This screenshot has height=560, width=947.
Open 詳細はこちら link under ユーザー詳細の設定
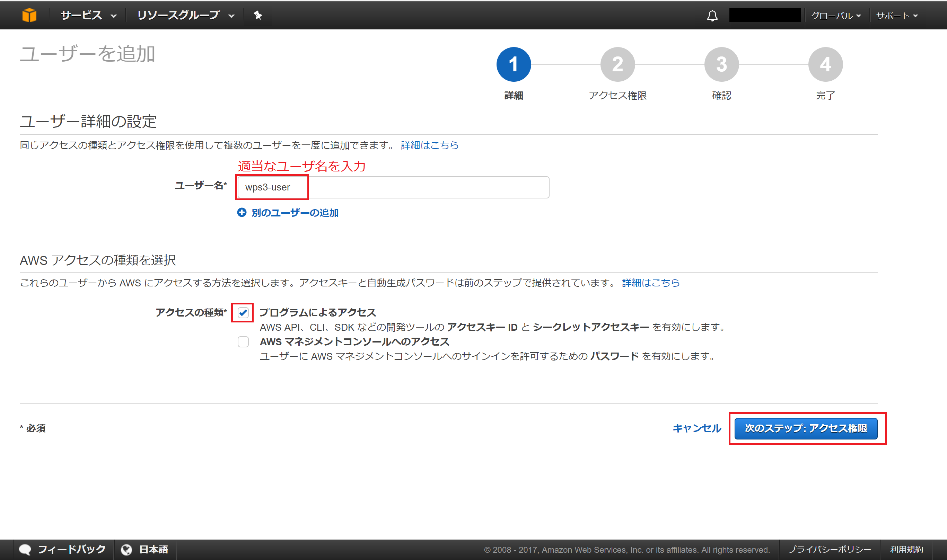[x=430, y=145]
